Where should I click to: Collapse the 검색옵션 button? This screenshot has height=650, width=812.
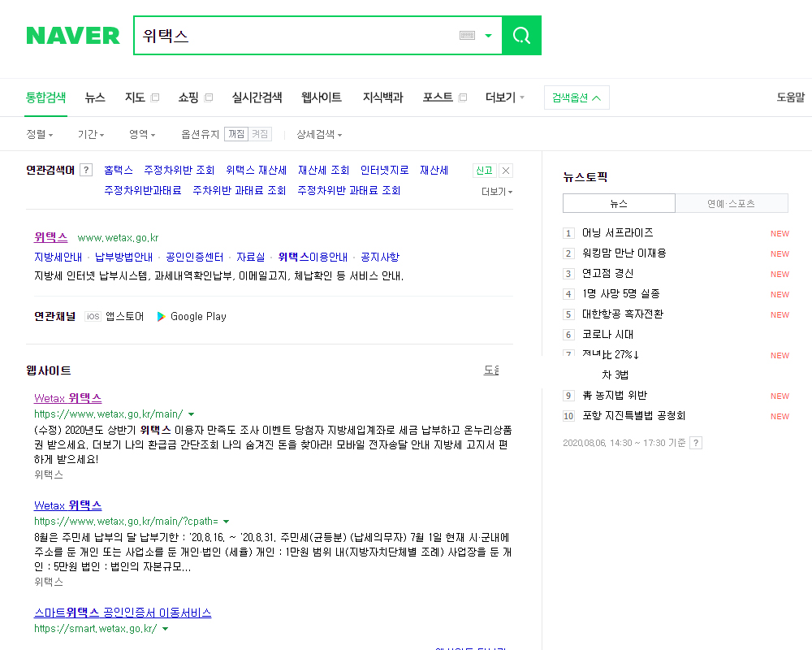[577, 97]
